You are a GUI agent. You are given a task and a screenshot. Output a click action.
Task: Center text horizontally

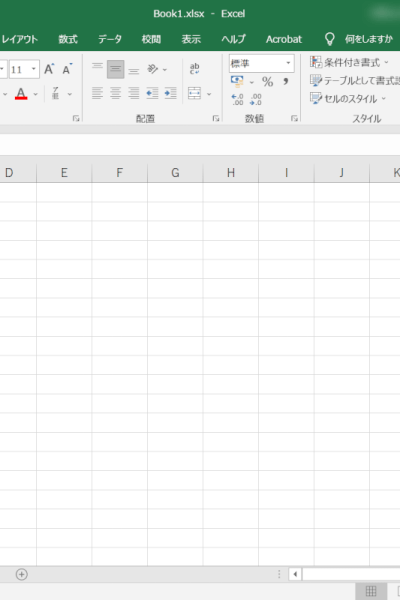pyautogui.click(x=115, y=93)
